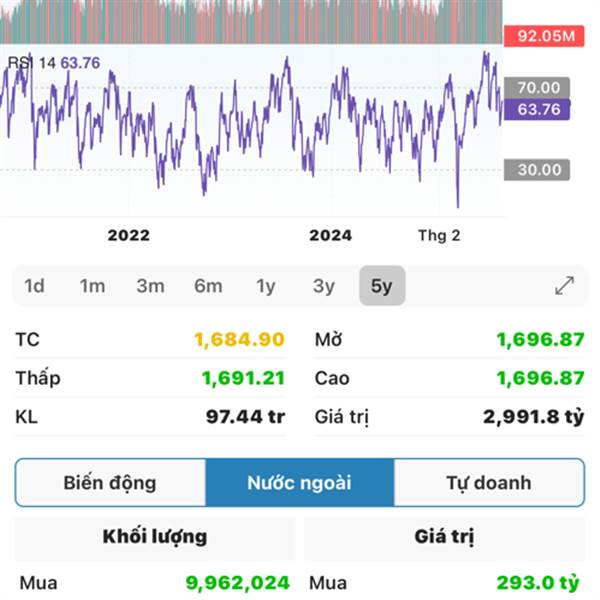Image resolution: width=600 pixels, height=600 pixels.
Task: Select the 1d timeframe
Action: point(34,286)
